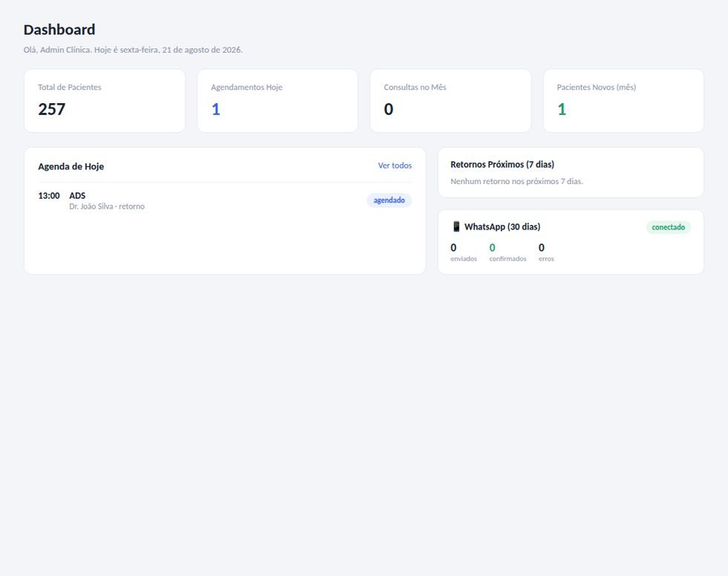Click the Dashboard page title

59,30
